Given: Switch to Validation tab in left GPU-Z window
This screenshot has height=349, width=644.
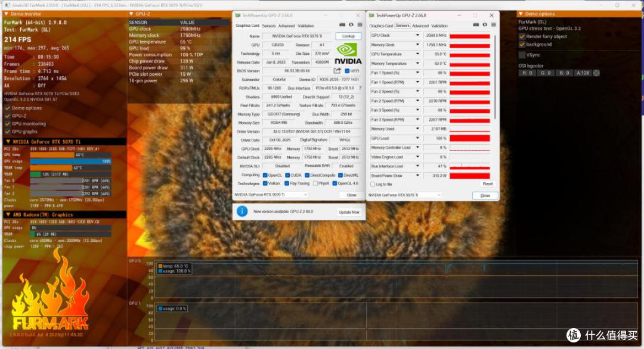Looking at the screenshot, I should [305, 26].
